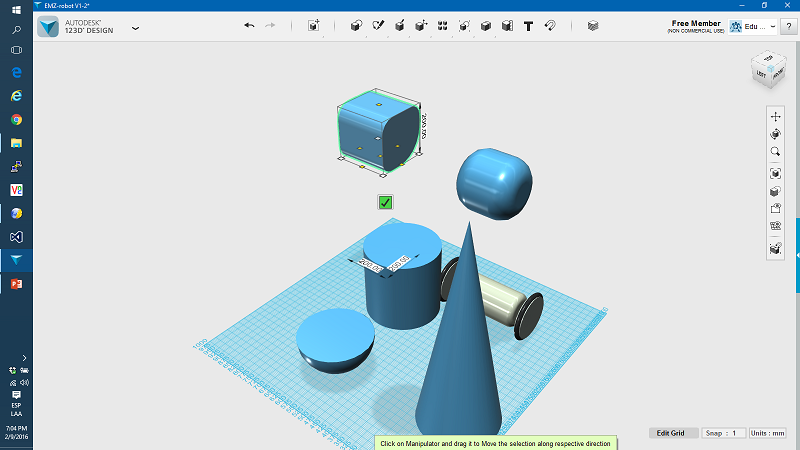Open the Transform tool in the toolbar

(x=314, y=26)
